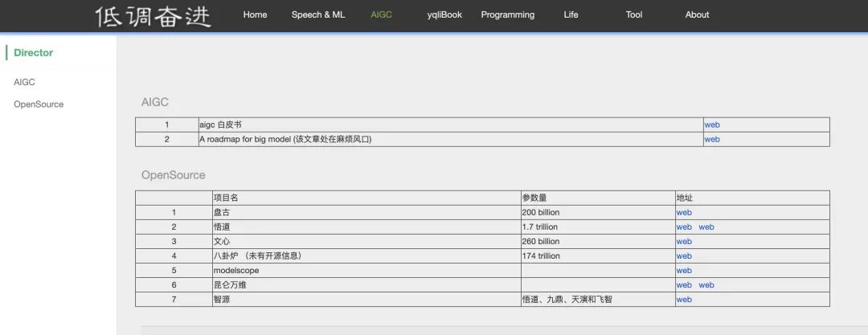
Task: Click the '八卦炉 (未有开源信息)' cell
Action: click(366, 255)
